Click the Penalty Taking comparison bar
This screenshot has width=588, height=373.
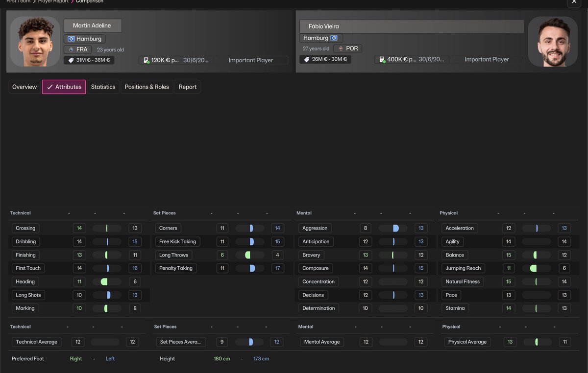tap(250, 268)
